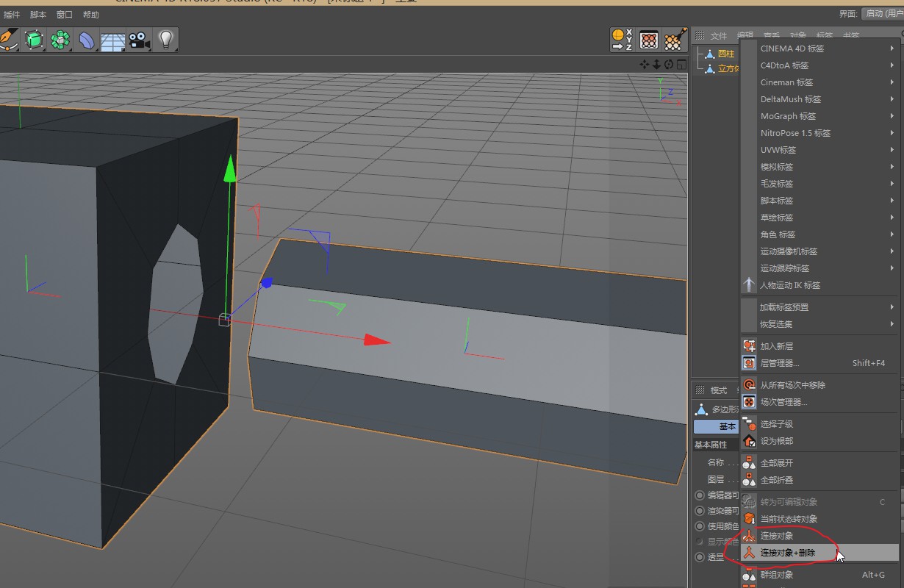
Task: Click the viewport rotate camera icon
Action: click(669, 65)
